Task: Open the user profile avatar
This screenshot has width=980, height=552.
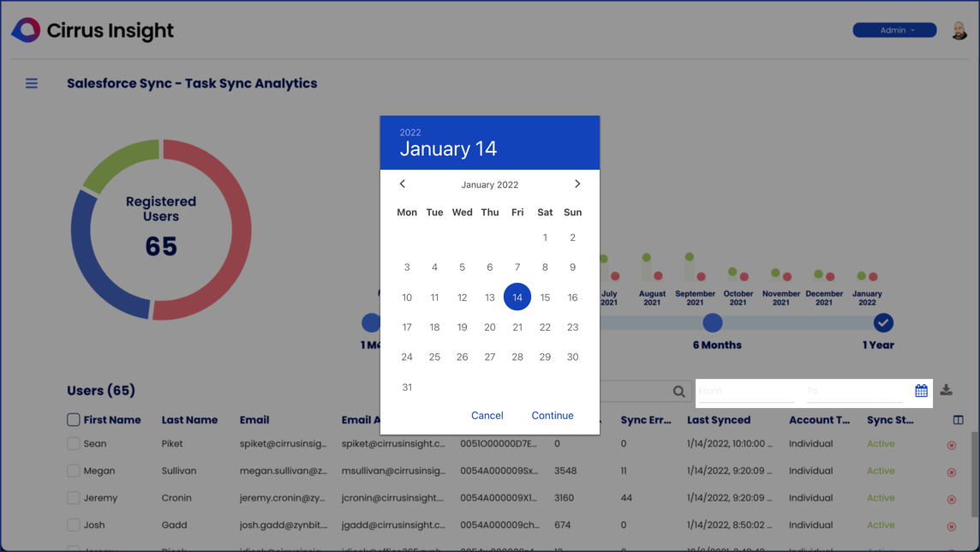Action: [959, 30]
